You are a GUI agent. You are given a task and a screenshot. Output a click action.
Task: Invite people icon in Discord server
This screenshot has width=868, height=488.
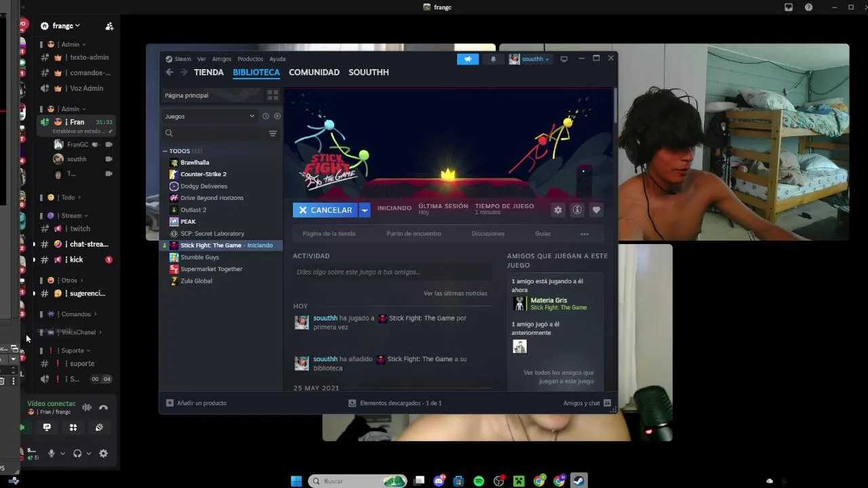coord(109,26)
